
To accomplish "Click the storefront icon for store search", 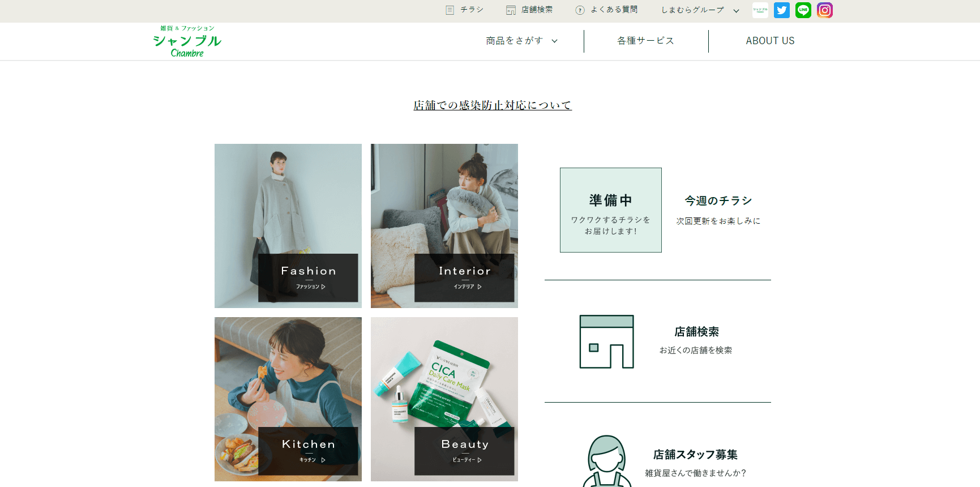I will (x=606, y=341).
